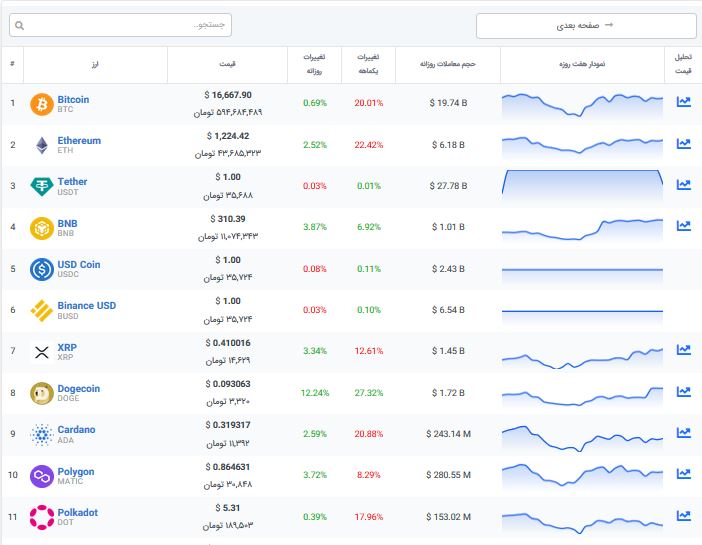Click the Binance USD logo
Image resolution: width=702 pixels, height=545 pixels.
42,310
